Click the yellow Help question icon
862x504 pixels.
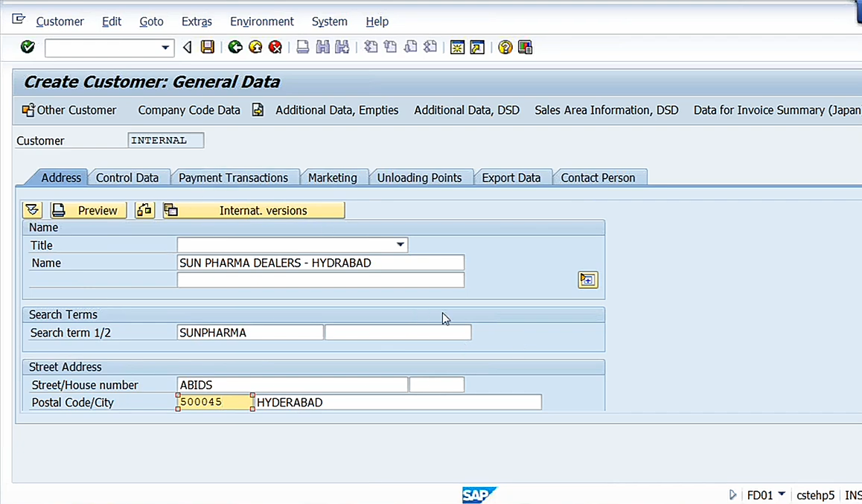point(505,47)
